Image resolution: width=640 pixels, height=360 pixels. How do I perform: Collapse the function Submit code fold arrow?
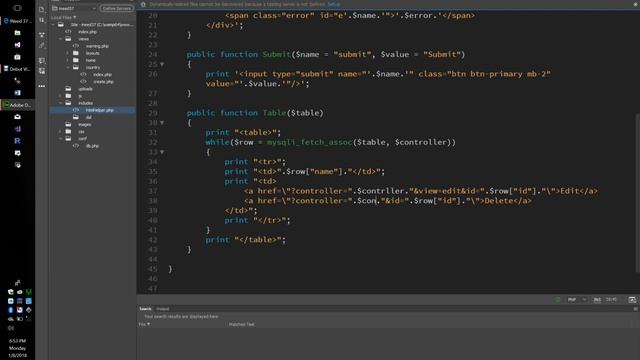coord(162,64)
